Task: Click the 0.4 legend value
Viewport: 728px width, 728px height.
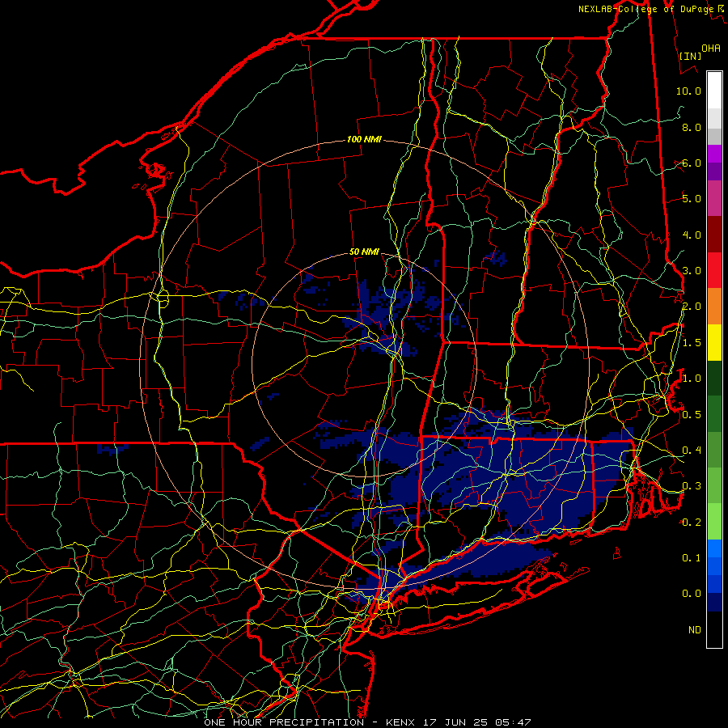Action: click(x=692, y=451)
